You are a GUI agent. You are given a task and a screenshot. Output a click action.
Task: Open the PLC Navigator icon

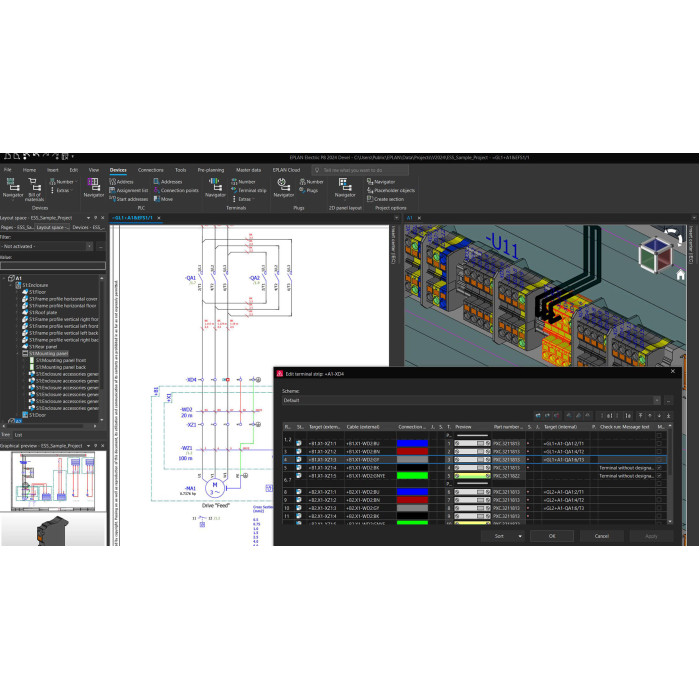coord(93,187)
